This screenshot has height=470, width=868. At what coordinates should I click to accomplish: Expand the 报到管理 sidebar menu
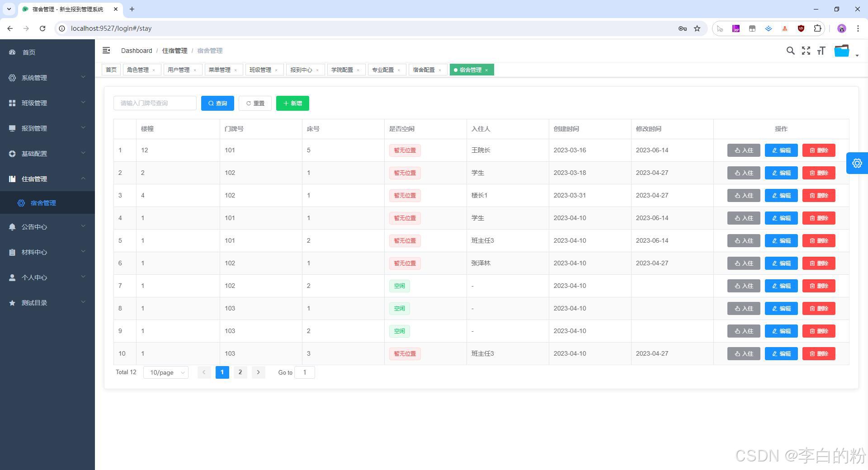(x=47, y=128)
